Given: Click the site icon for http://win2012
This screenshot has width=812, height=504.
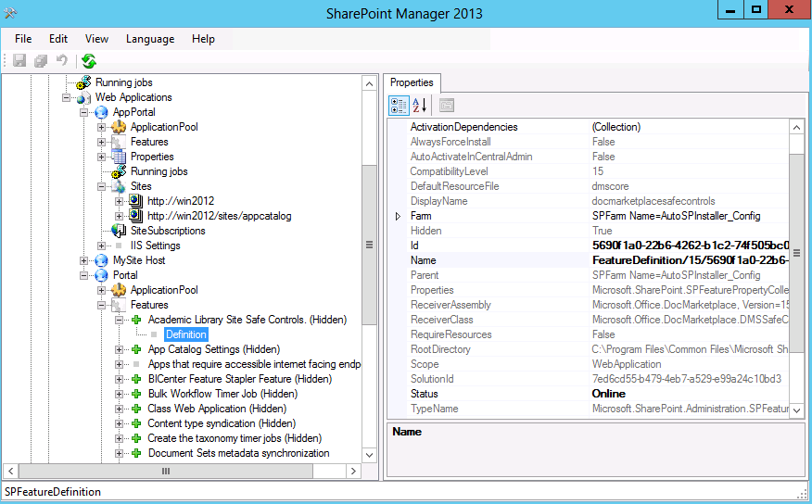Looking at the screenshot, I should pos(135,201).
